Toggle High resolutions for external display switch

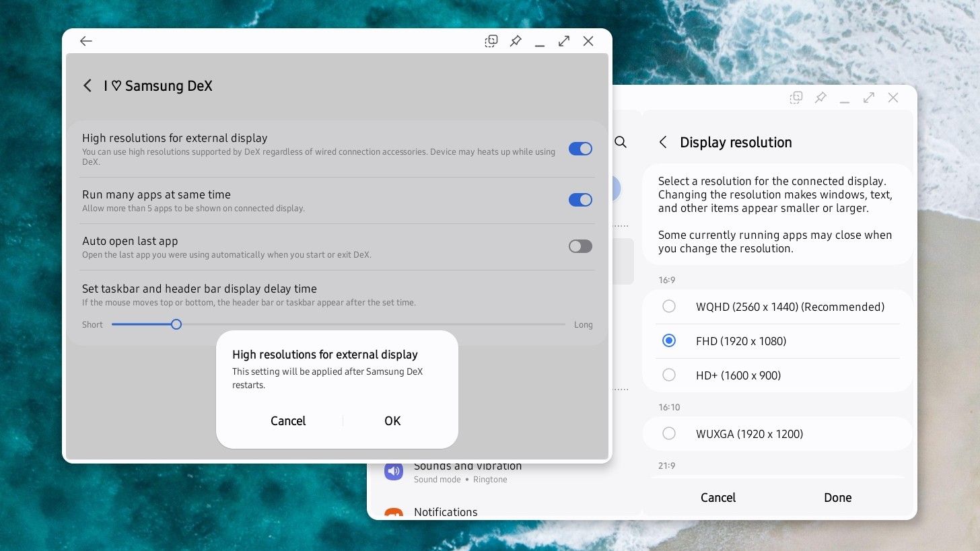click(x=580, y=149)
